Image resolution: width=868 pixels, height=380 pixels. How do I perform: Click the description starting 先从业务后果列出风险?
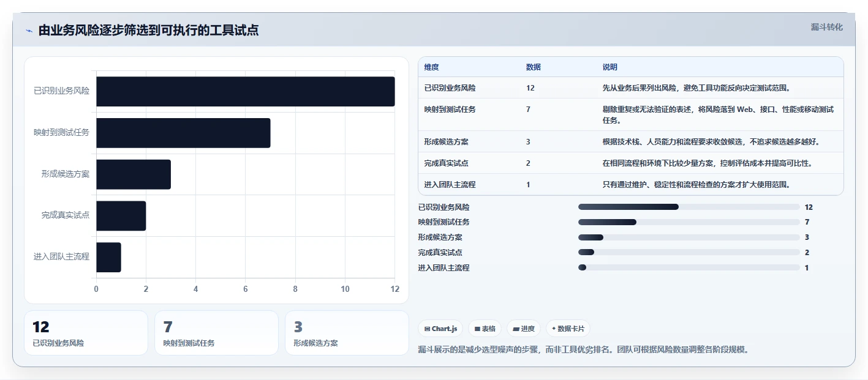click(x=696, y=88)
